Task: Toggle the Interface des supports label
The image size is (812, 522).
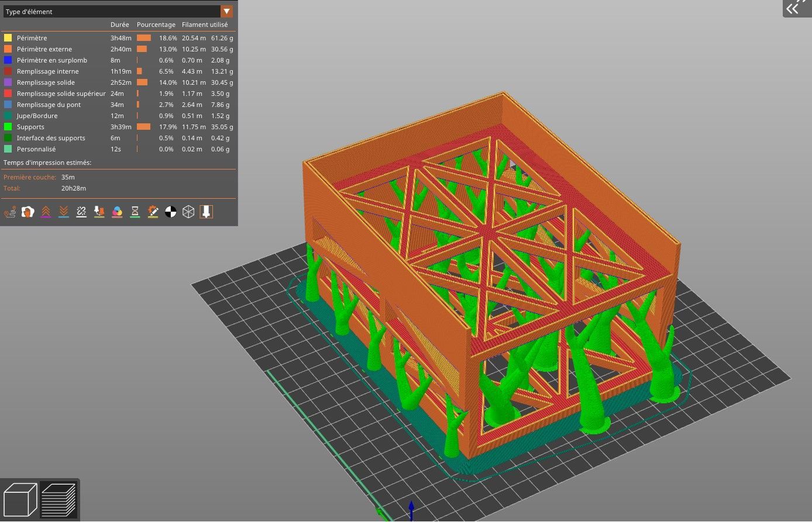Action: pyautogui.click(x=51, y=138)
